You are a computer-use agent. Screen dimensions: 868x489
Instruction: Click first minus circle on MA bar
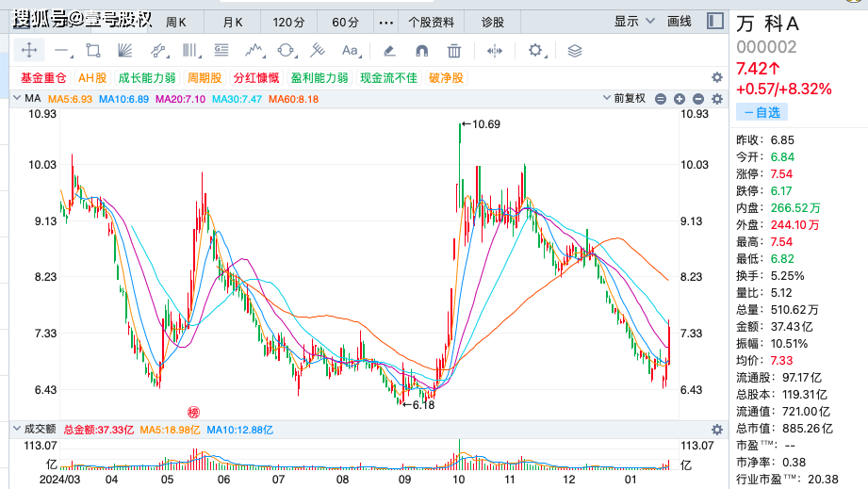click(661, 99)
